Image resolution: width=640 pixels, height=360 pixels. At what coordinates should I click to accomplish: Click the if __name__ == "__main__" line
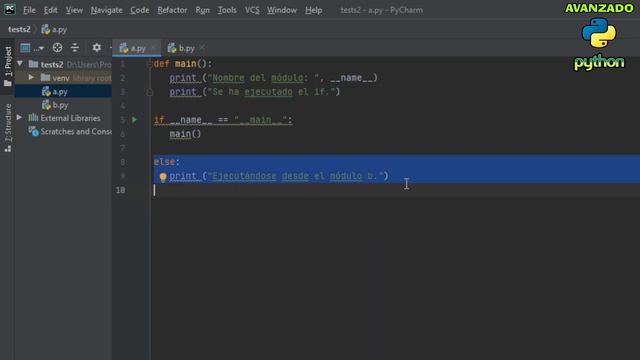point(223,120)
